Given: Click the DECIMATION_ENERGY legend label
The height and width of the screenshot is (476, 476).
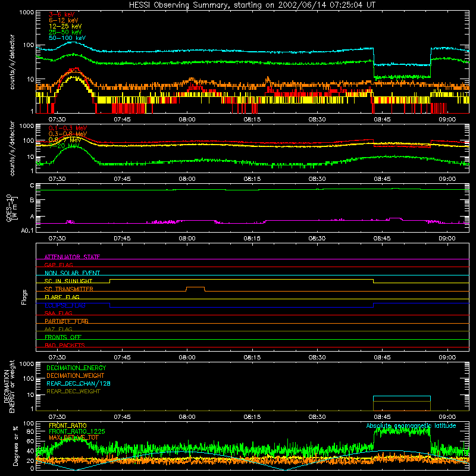Looking at the screenshot, I should pyautogui.click(x=76, y=368).
